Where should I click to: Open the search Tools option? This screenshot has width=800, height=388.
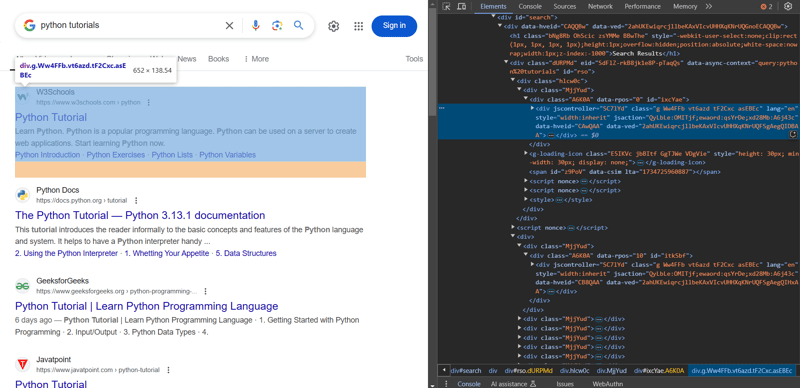tap(414, 59)
